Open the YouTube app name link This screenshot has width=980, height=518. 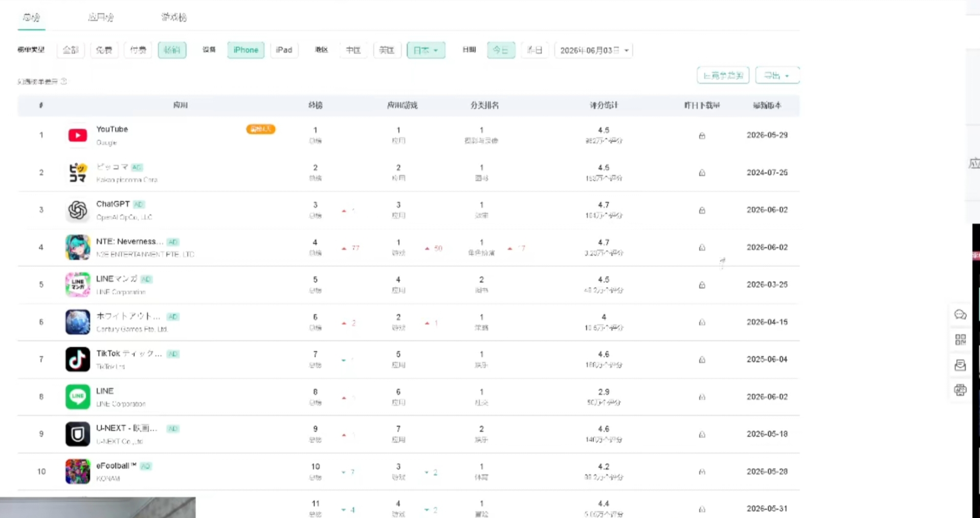pyautogui.click(x=112, y=129)
